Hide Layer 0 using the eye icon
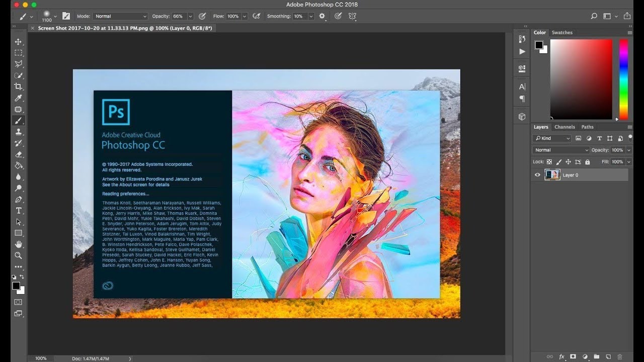The width and height of the screenshot is (644, 362). (537, 175)
